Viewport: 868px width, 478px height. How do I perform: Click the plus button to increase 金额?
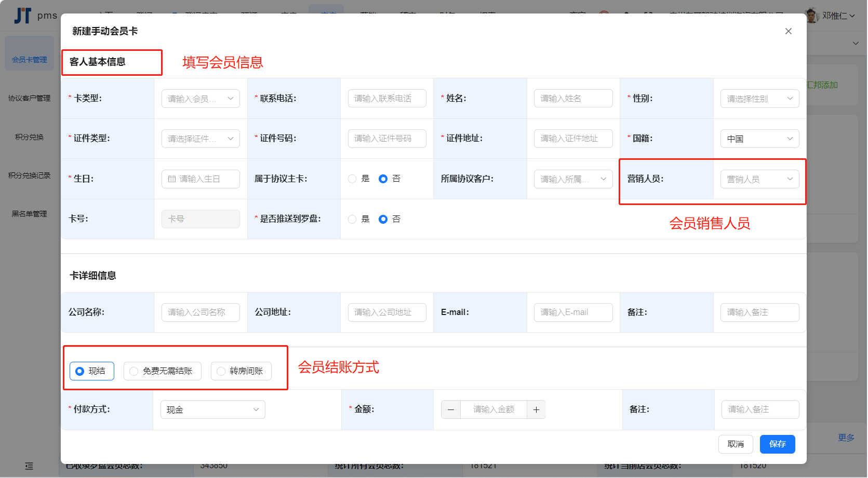(536, 409)
